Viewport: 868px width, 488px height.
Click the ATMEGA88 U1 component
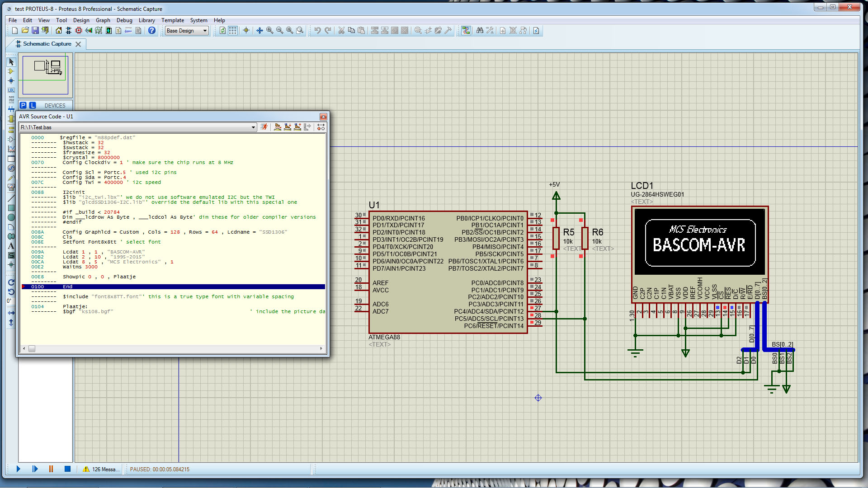448,272
